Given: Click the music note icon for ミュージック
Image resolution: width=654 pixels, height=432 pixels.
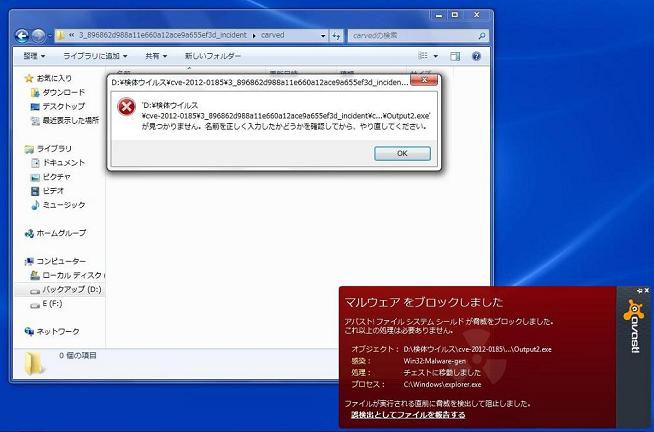Looking at the screenshot, I should click(35, 205).
